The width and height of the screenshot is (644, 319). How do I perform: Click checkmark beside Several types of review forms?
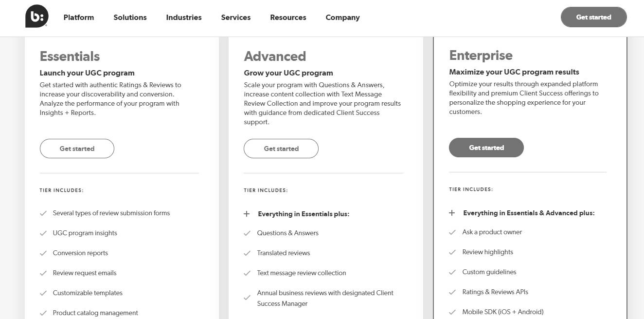pyautogui.click(x=43, y=213)
